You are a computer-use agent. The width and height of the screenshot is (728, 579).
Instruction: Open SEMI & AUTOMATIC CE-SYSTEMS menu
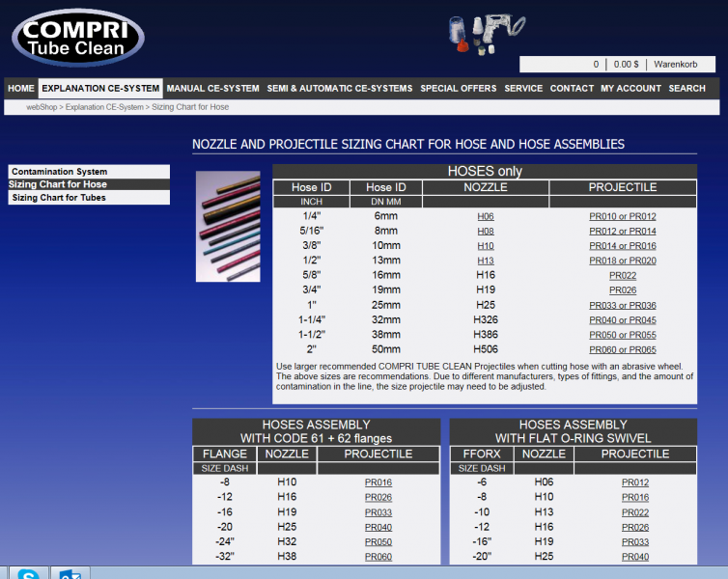340,88
